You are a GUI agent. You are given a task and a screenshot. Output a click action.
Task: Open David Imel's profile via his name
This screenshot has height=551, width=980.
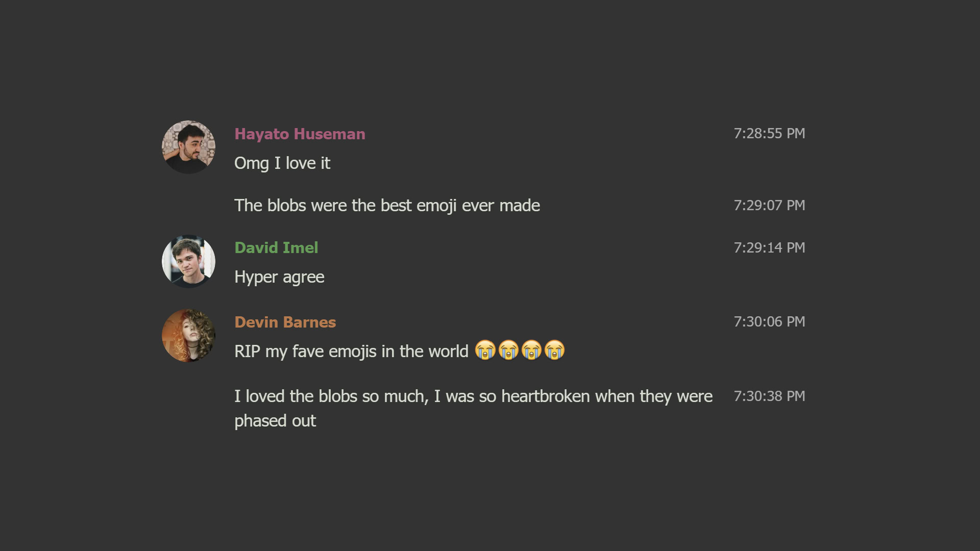click(276, 248)
